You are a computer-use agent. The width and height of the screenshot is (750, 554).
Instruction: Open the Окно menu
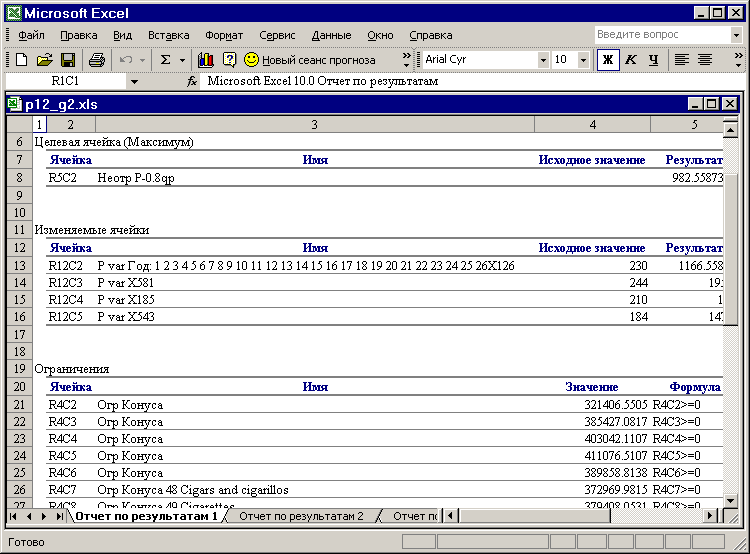380,35
